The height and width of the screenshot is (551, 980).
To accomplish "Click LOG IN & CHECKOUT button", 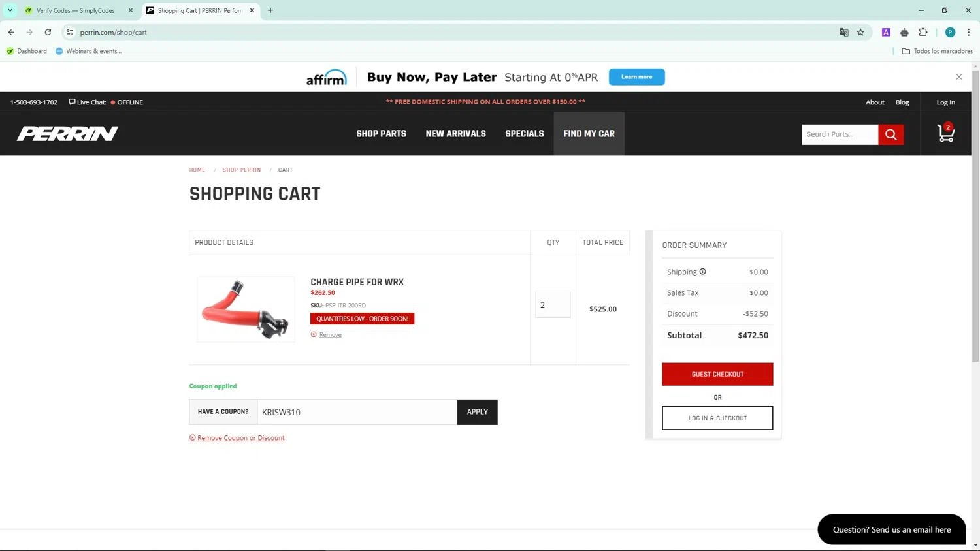I will point(717,418).
